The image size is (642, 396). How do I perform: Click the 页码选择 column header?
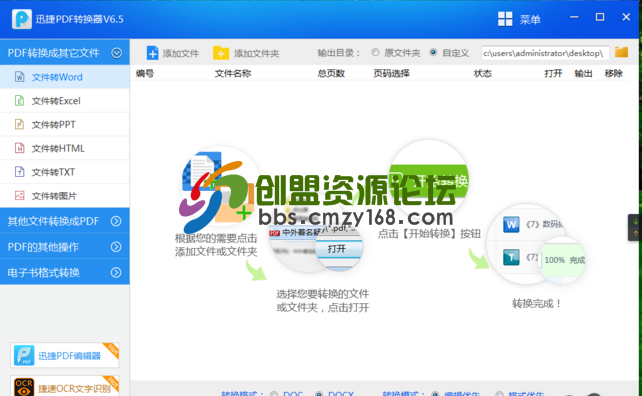[391, 73]
